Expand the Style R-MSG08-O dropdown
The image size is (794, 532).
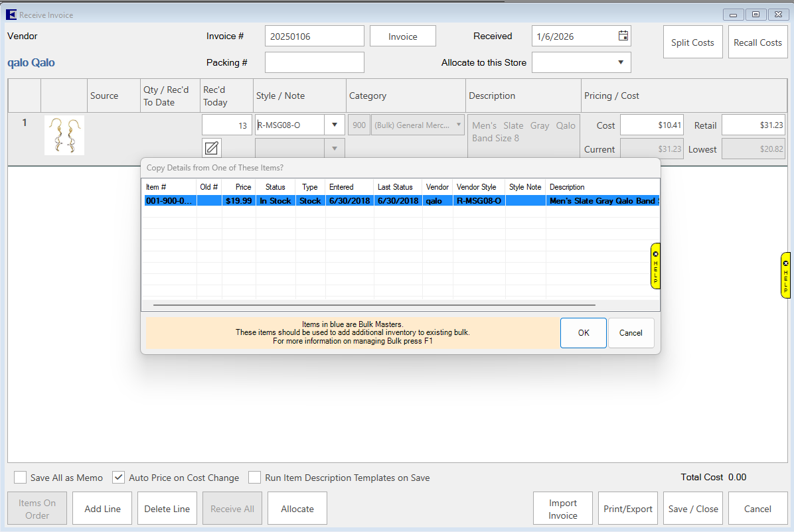point(335,125)
